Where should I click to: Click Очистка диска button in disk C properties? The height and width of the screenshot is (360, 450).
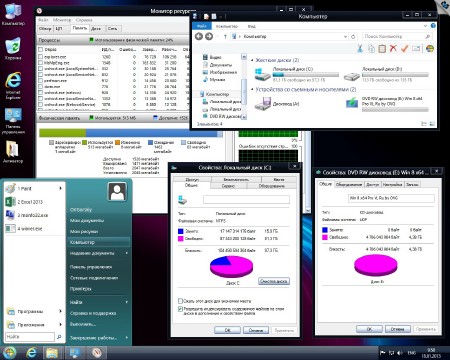(274, 281)
